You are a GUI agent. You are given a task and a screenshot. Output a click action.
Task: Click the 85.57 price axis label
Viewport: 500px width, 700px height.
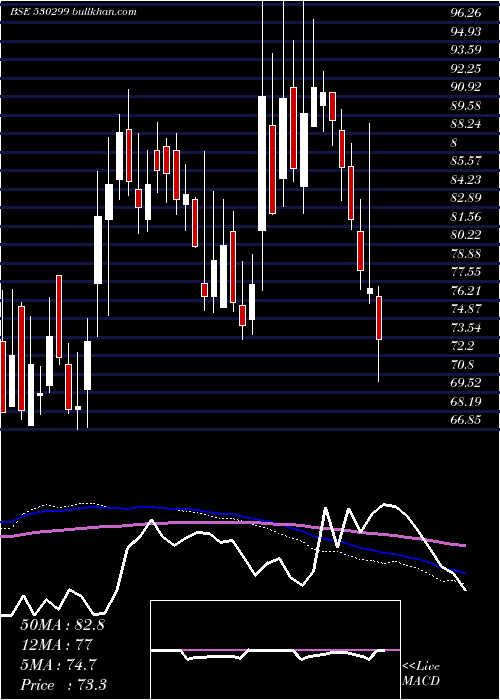466,161
